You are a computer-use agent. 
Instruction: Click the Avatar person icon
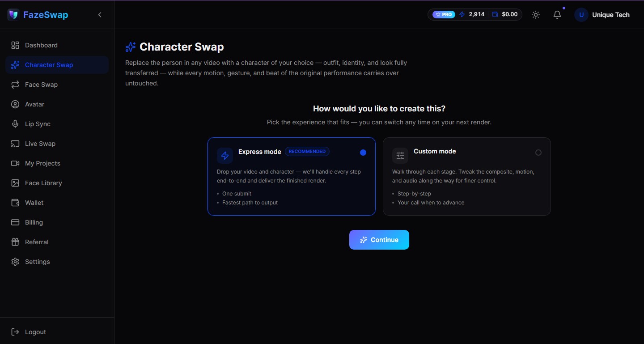tap(15, 104)
